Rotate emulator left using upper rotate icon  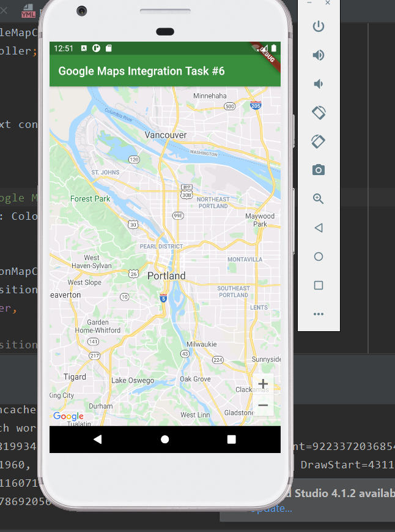319,113
